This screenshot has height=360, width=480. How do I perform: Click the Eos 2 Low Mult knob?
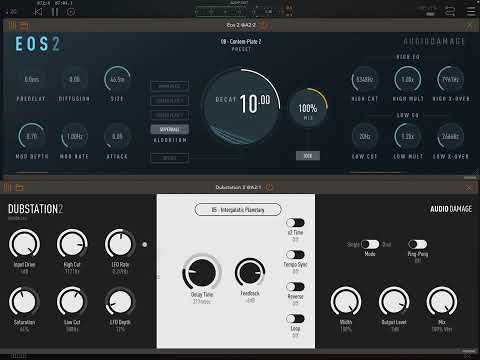tap(407, 136)
